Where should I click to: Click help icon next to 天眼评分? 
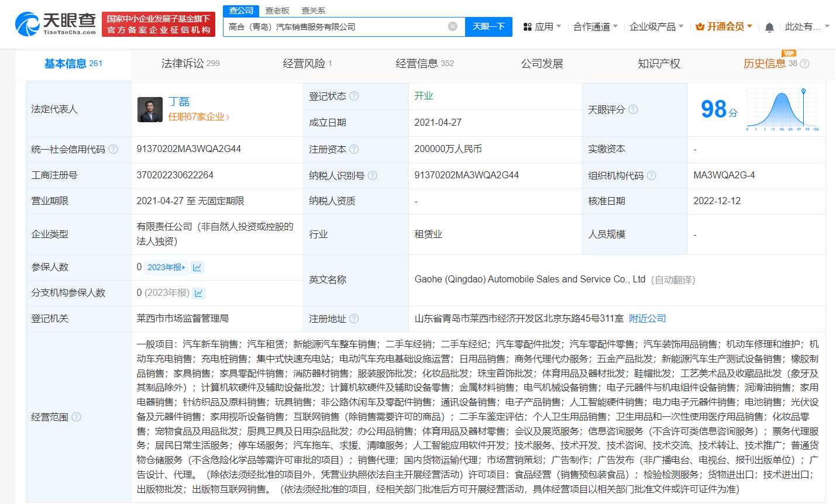634,109
